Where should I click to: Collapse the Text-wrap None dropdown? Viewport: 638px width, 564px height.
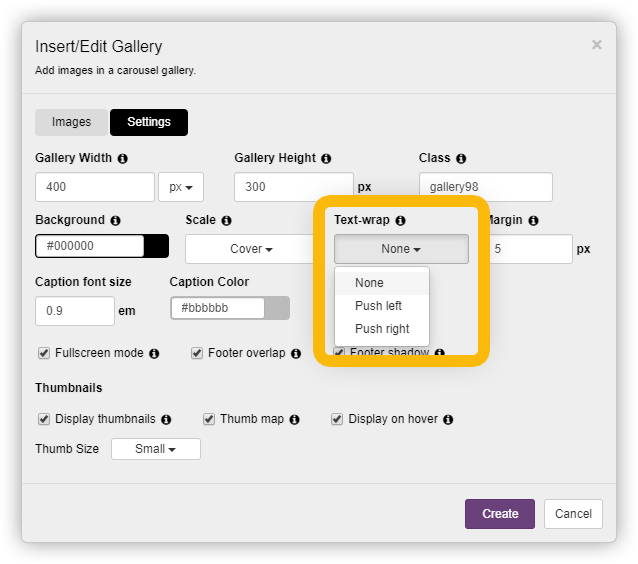coord(401,249)
